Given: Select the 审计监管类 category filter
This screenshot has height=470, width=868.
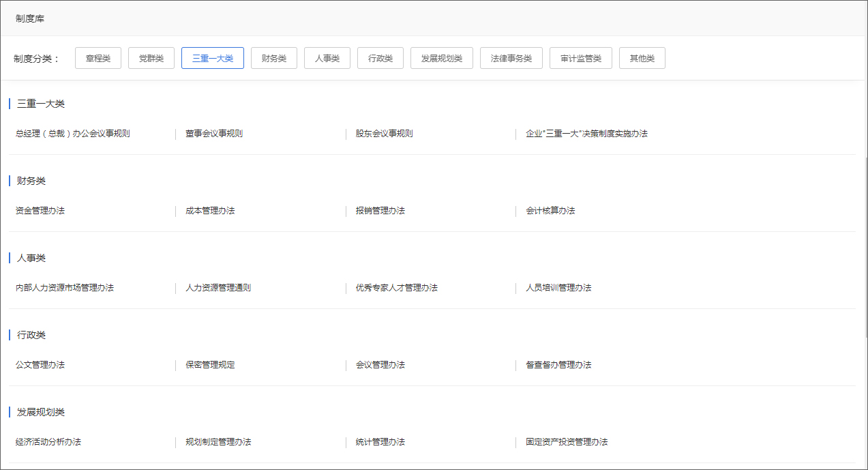Looking at the screenshot, I should (580, 58).
